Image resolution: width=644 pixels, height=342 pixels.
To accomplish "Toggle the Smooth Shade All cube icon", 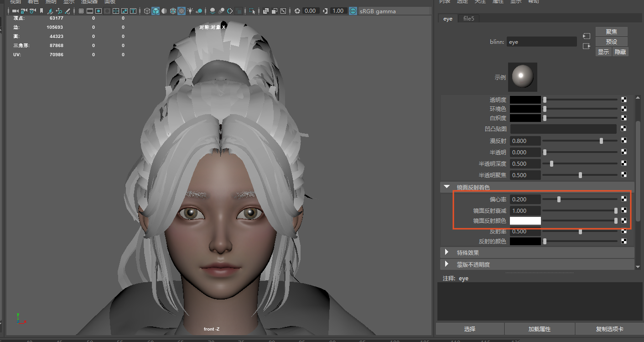I will pos(156,11).
